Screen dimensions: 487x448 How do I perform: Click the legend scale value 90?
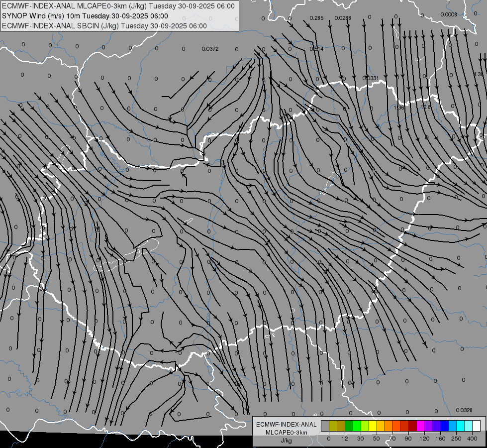pos(408,439)
